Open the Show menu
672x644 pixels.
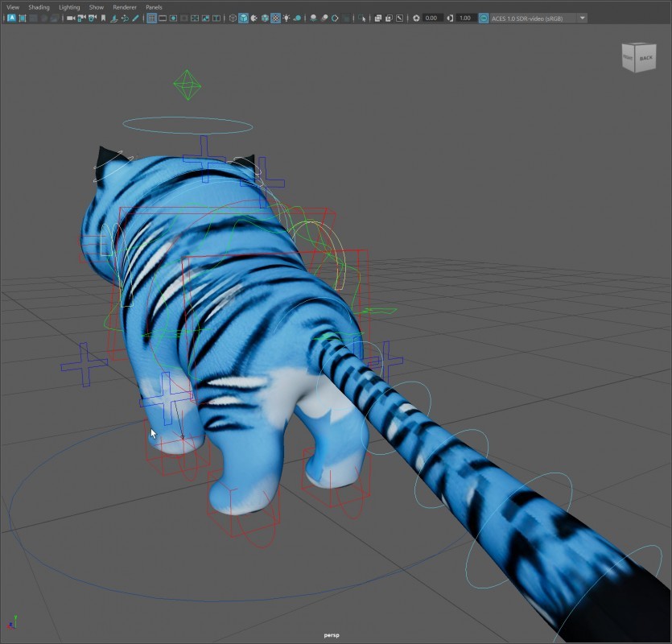97,7
